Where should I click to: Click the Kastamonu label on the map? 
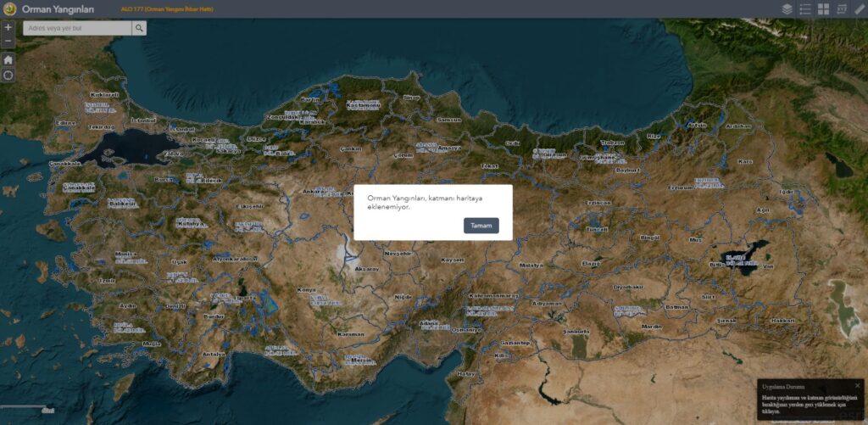point(363,104)
